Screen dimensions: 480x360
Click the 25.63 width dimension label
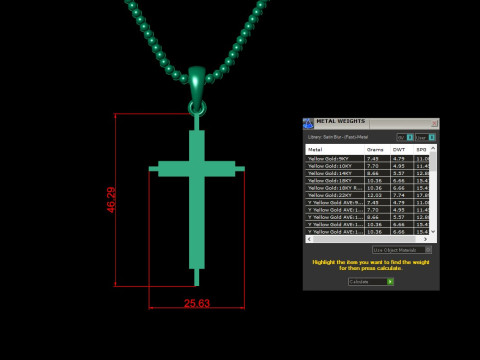(x=197, y=303)
